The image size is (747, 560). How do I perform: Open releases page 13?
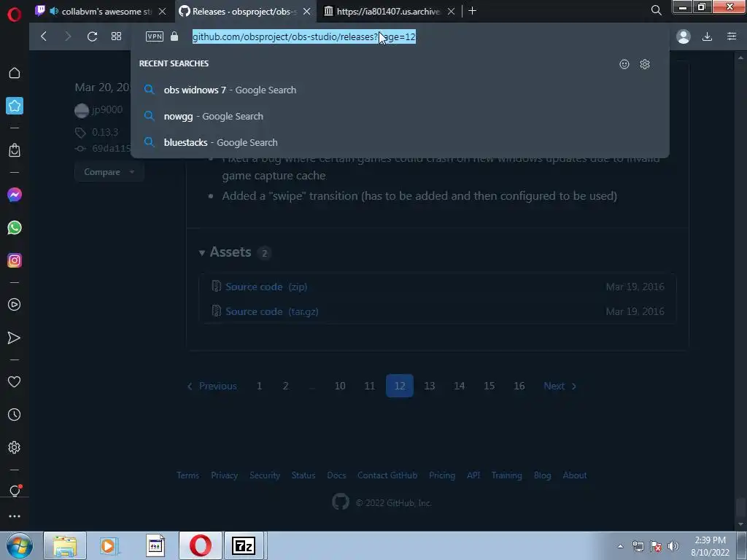[x=429, y=386]
